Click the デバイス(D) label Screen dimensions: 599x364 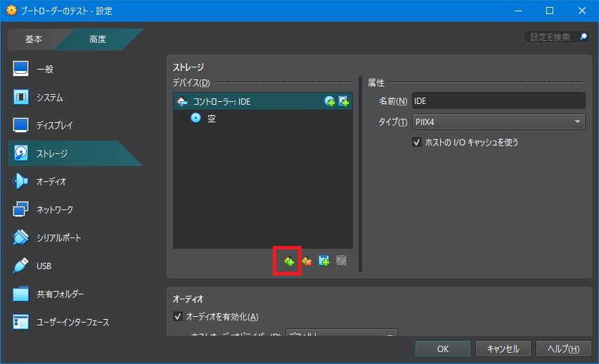click(x=191, y=82)
